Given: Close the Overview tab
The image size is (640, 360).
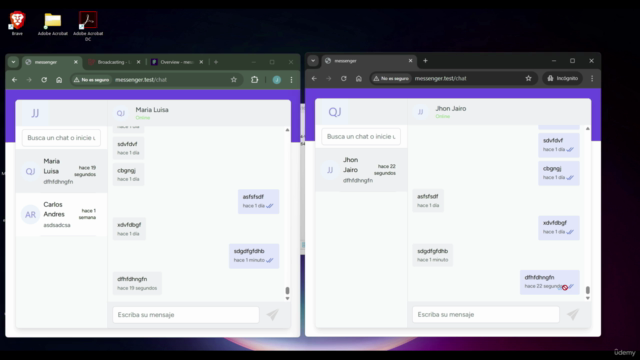Looking at the screenshot, I should [201, 62].
